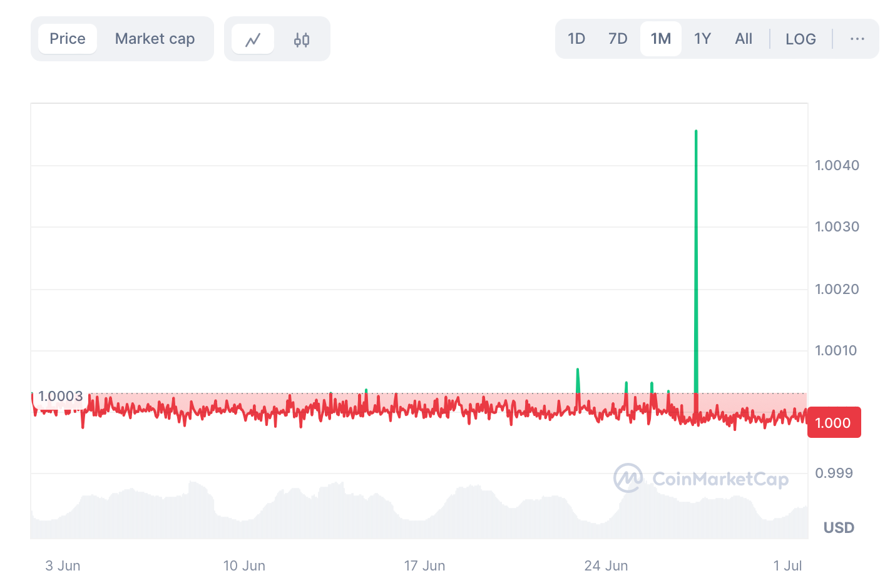Show the All time chart
This screenshot has width=895, height=588.
(743, 38)
